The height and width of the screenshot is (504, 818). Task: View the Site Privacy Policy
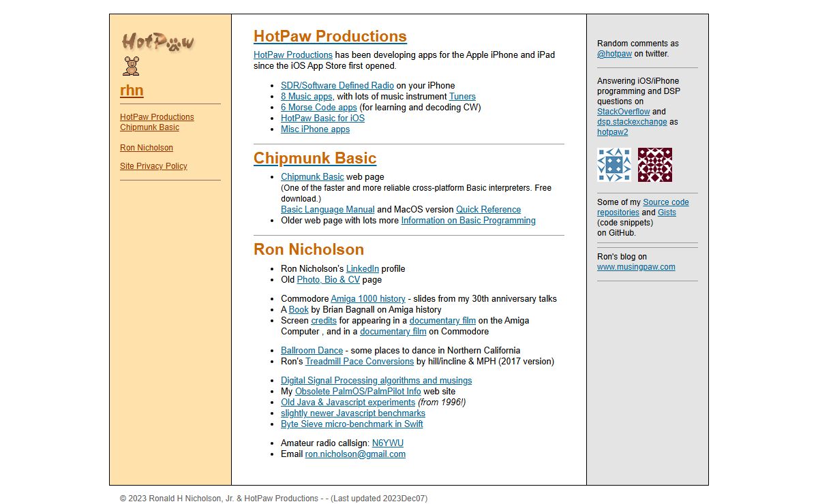[x=153, y=166]
